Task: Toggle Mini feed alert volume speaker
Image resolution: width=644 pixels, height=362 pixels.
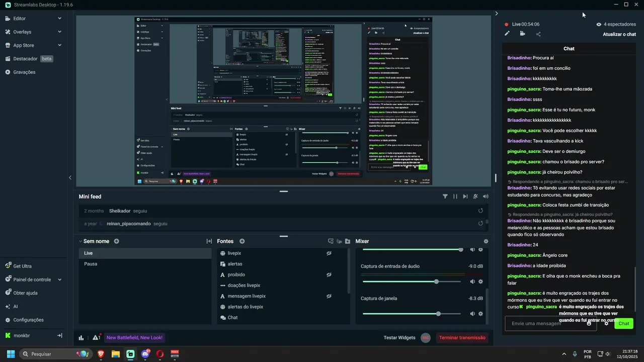Action: [x=486, y=197]
